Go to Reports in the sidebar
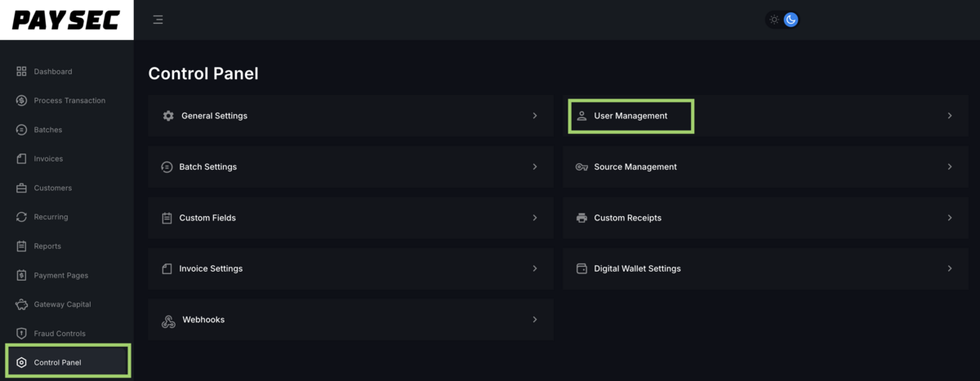Viewport: 980px width, 381px height. click(47, 246)
